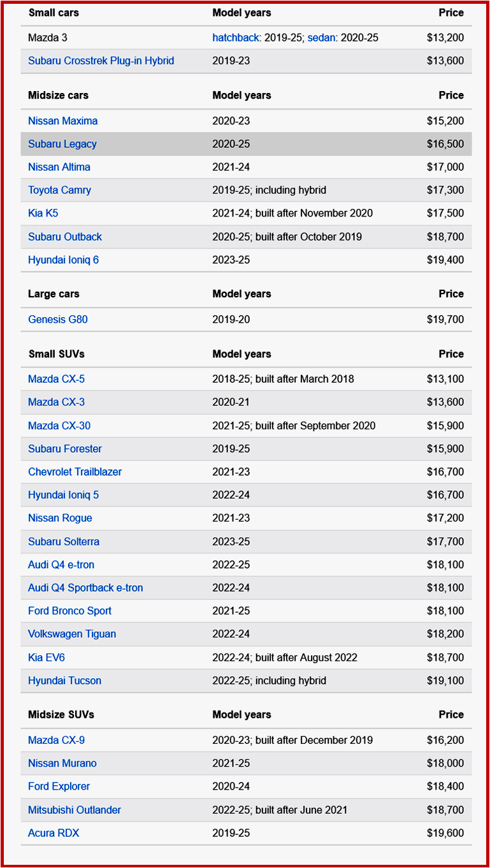The width and height of the screenshot is (490, 868).
Task: Open the Subaru Crosstrek Plug-in Hybrid link
Action: coord(101,61)
